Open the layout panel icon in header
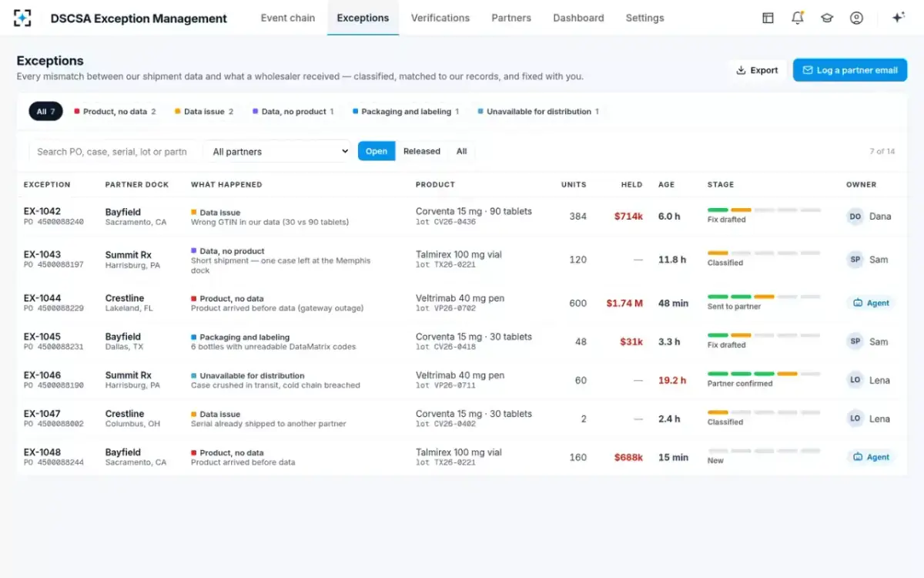Viewport: 924px width, 578px height. tap(768, 18)
